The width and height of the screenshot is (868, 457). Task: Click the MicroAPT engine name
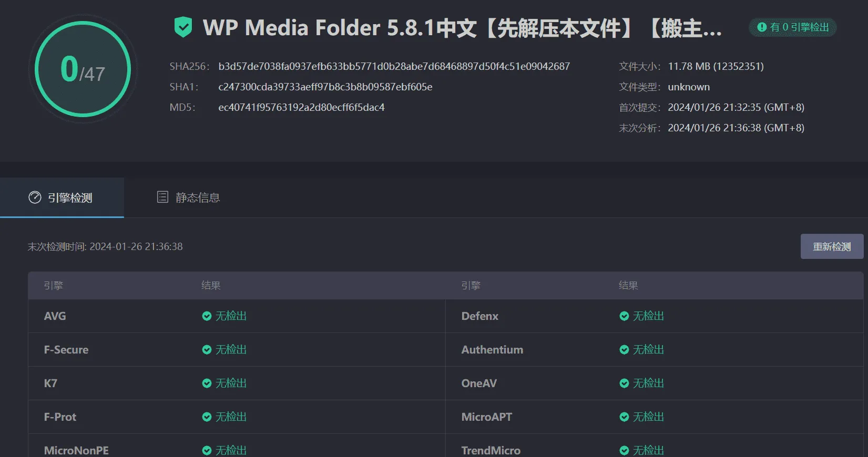[x=487, y=417]
